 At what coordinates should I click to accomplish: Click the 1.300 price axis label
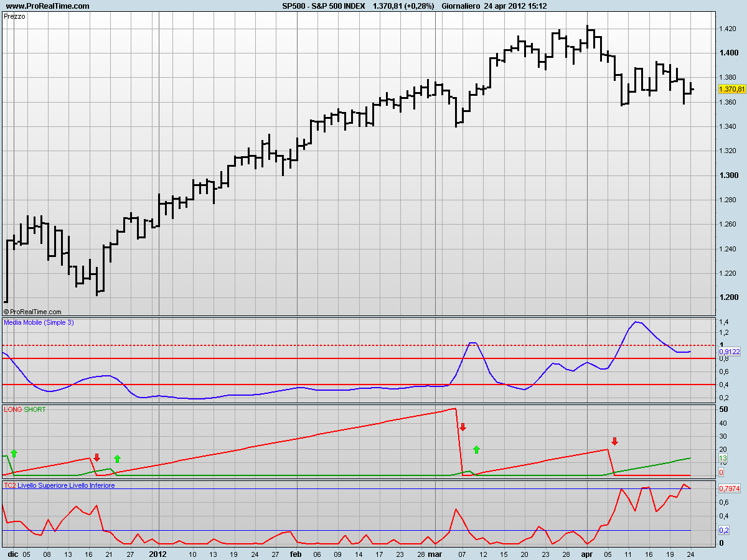coord(728,175)
